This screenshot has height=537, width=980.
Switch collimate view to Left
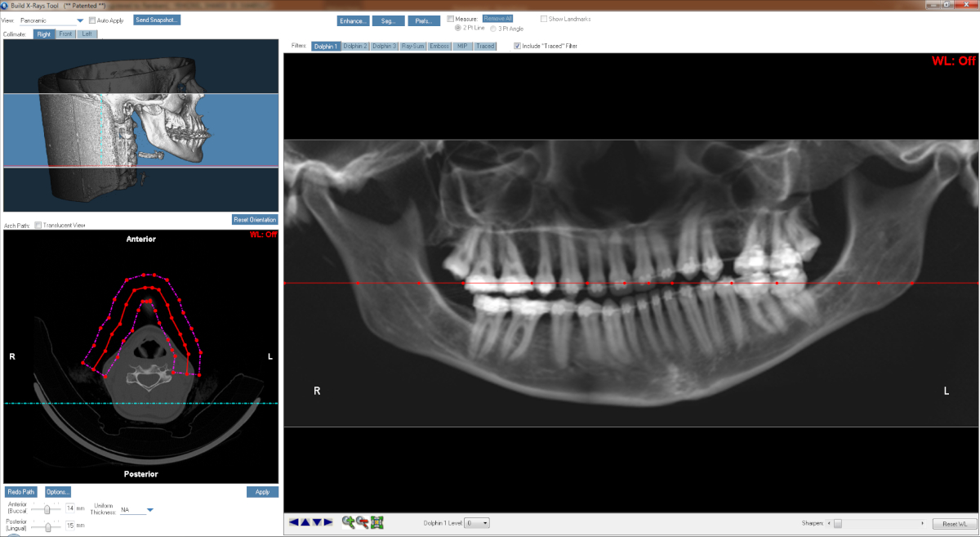click(x=87, y=34)
